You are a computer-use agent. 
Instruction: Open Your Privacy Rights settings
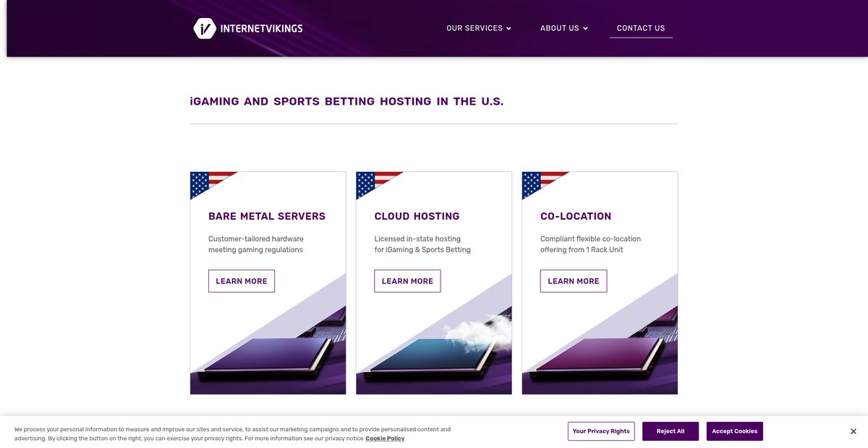[601, 431]
